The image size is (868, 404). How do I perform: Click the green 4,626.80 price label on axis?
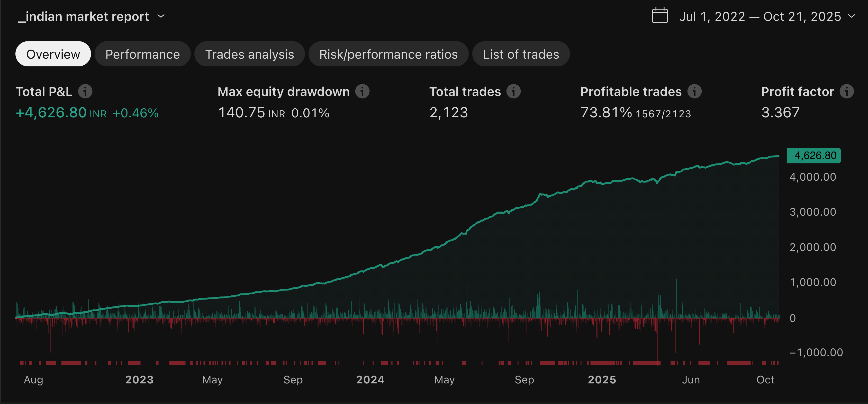(813, 155)
